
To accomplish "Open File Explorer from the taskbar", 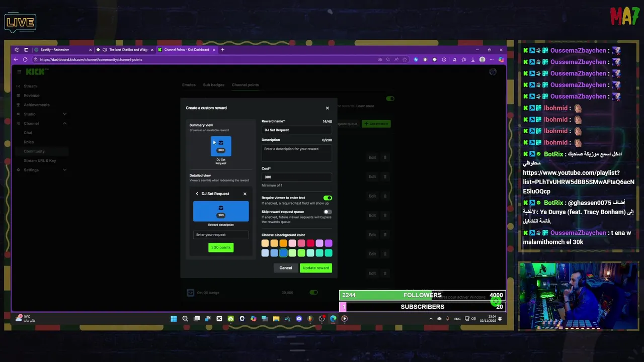I will pyautogui.click(x=276, y=318).
